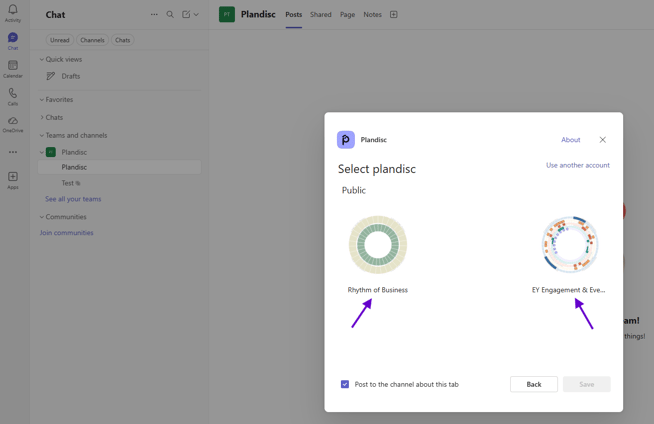Collapse the Plandisc team chevron
Image resolution: width=654 pixels, height=424 pixels.
click(x=42, y=152)
